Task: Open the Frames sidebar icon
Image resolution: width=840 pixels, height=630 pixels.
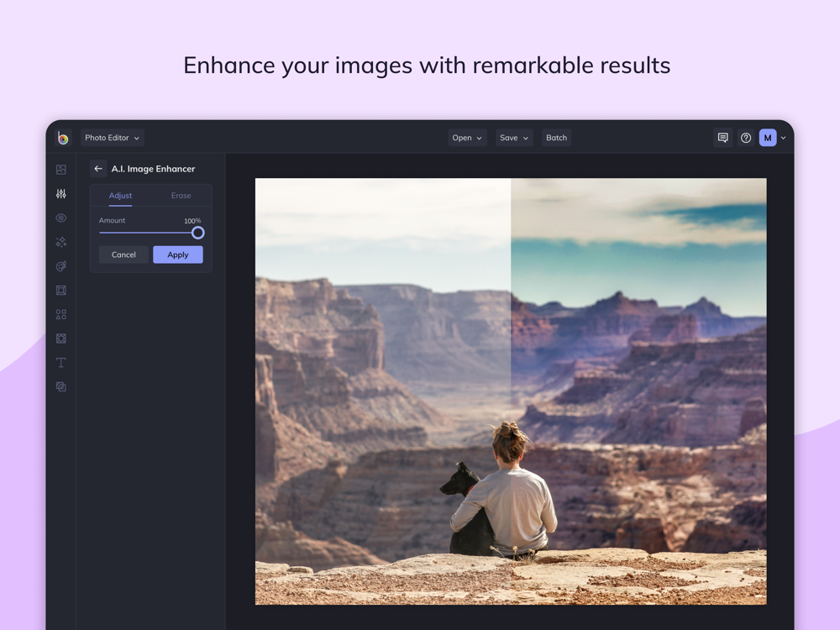Action: (x=61, y=291)
